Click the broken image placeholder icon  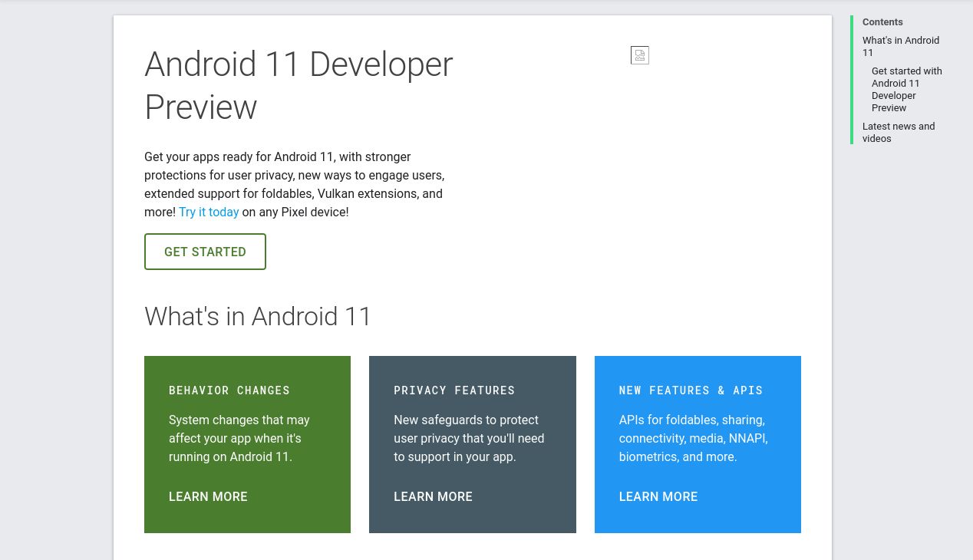pos(640,55)
